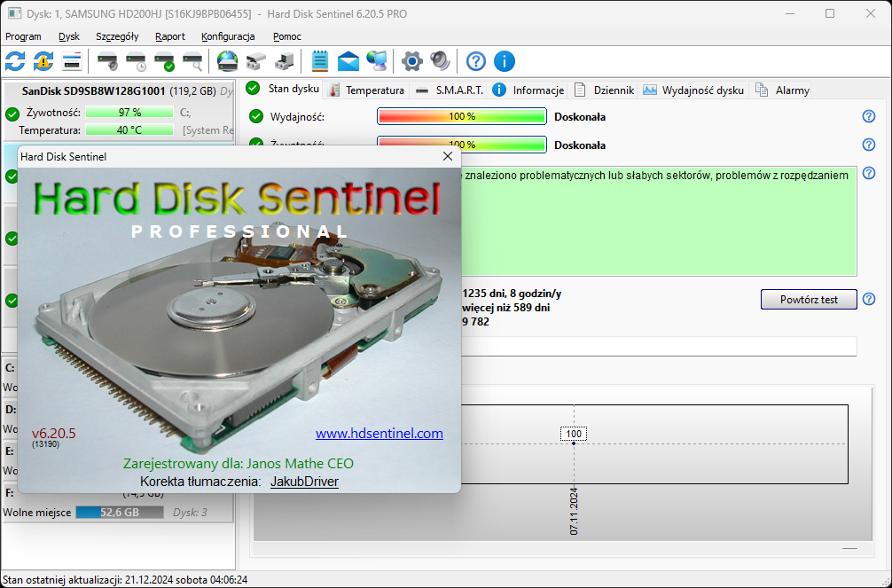Open About with the blue info toolbar icon
The width and height of the screenshot is (892, 588).
[x=504, y=61]
